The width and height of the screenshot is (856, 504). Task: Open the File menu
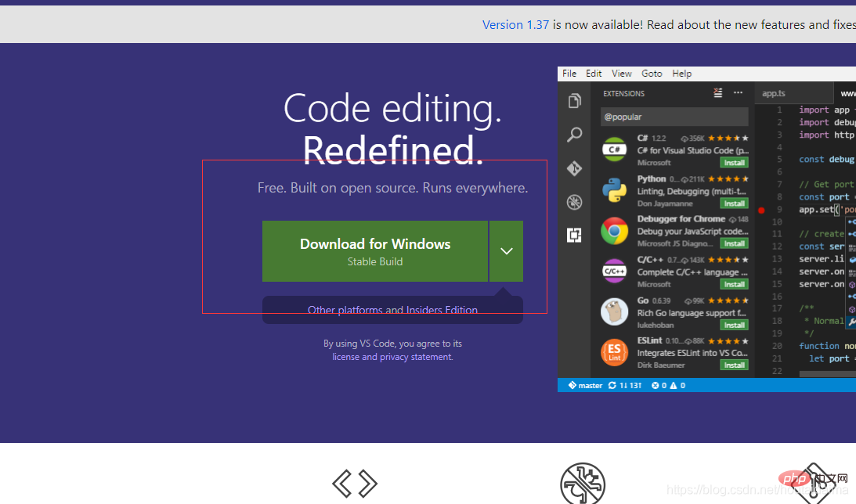pos(569,74)
